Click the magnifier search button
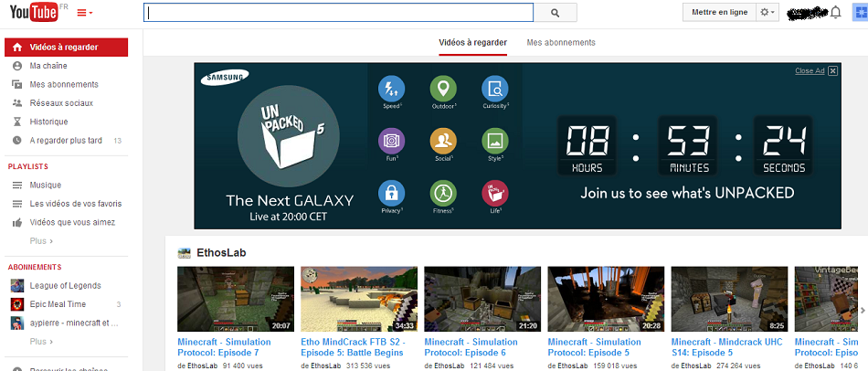 556,13
